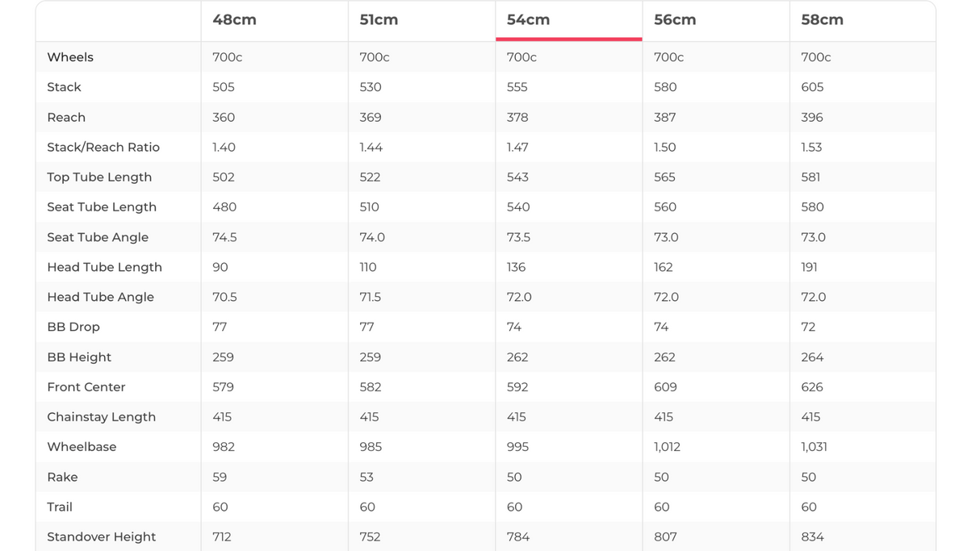Screen dimensions: 980x551
Task: Click the 56cm Reach value 387
Action: [x=664, y=117]
